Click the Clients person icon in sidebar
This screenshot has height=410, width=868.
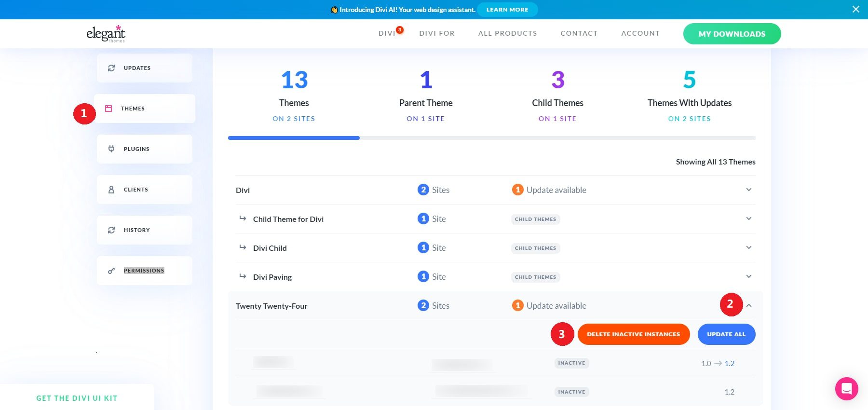point(111,190)
